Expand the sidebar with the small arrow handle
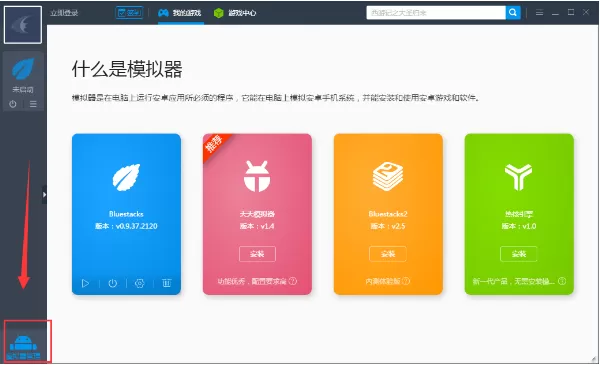Viewport: 600px width, 365px height. [x=44, y=195]
